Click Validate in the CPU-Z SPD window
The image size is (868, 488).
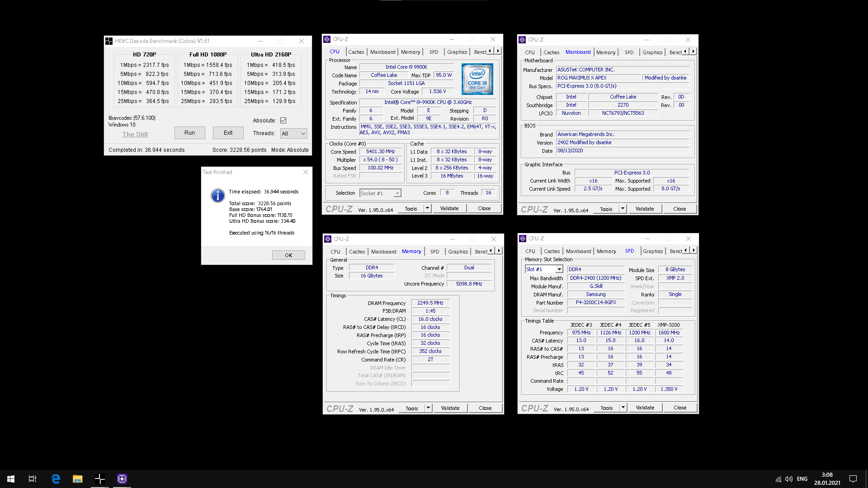click(x=645, y=408)
